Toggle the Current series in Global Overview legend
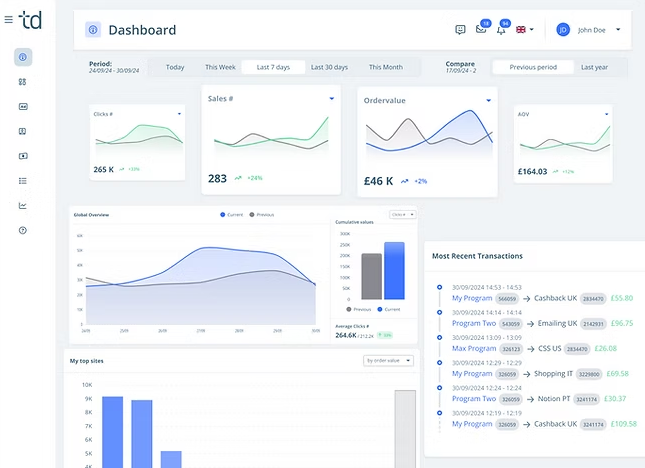The height and width of the screenshot is (468, 645). [x=232, y=215]
